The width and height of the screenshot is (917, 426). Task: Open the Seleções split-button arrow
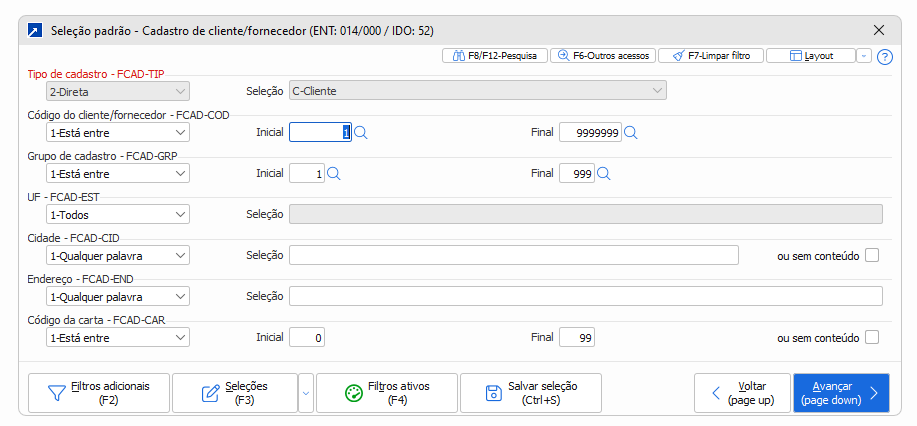click(306, 393)
